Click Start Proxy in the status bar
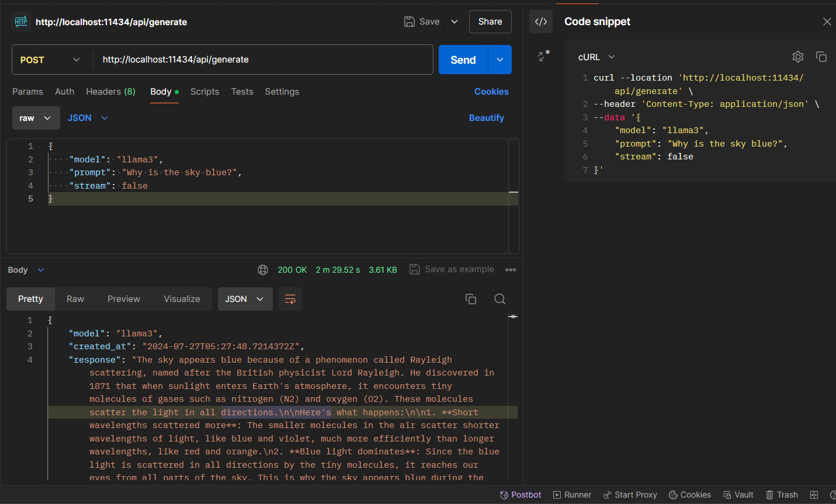 [630, 495]
